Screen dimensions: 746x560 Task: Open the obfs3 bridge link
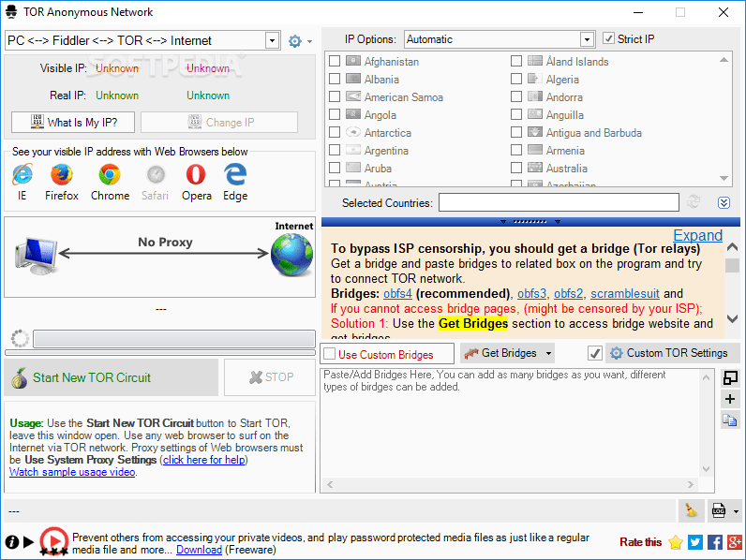[x=532, y=294]
